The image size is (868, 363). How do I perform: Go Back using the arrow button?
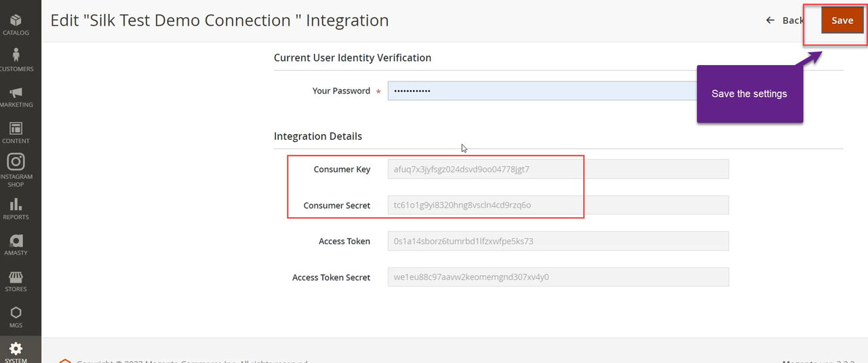click(x=785, y=20)
